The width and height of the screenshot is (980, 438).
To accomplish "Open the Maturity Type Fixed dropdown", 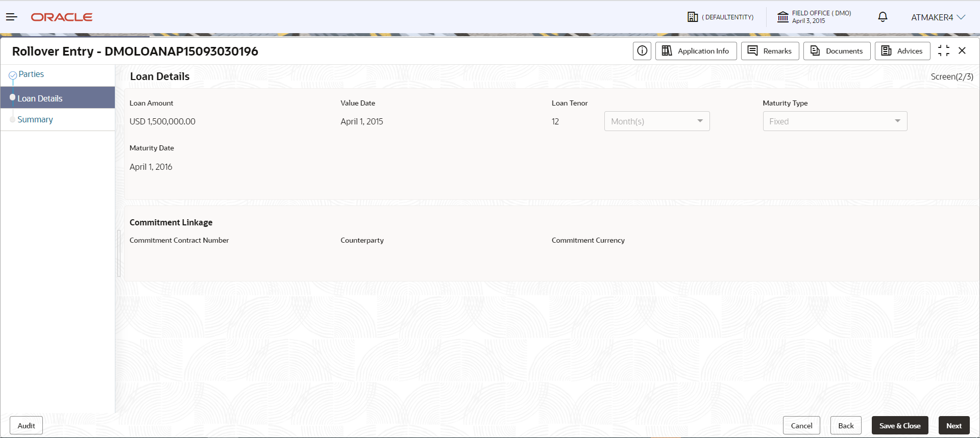I will point(835,121).
